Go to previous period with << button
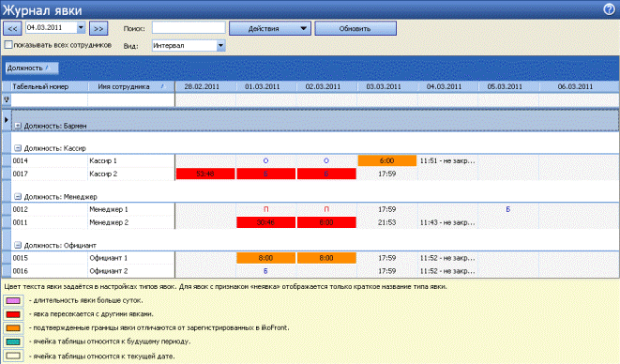Image resolution: width=620 pixels, height=364 pixels. (12, 28)
